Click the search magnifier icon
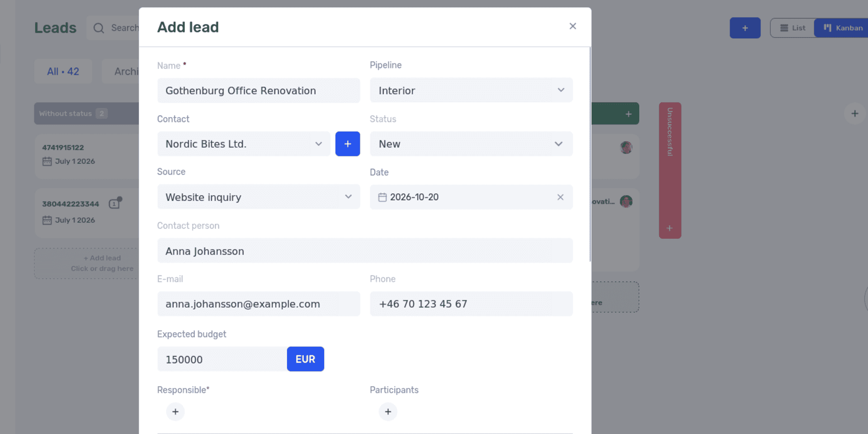868x434 pixels. (99, 28)
